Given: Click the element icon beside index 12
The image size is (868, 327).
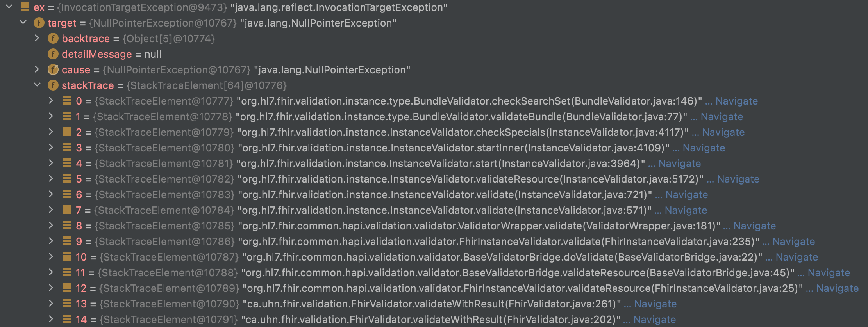Looking at the screenshot, I should point(66,288).
